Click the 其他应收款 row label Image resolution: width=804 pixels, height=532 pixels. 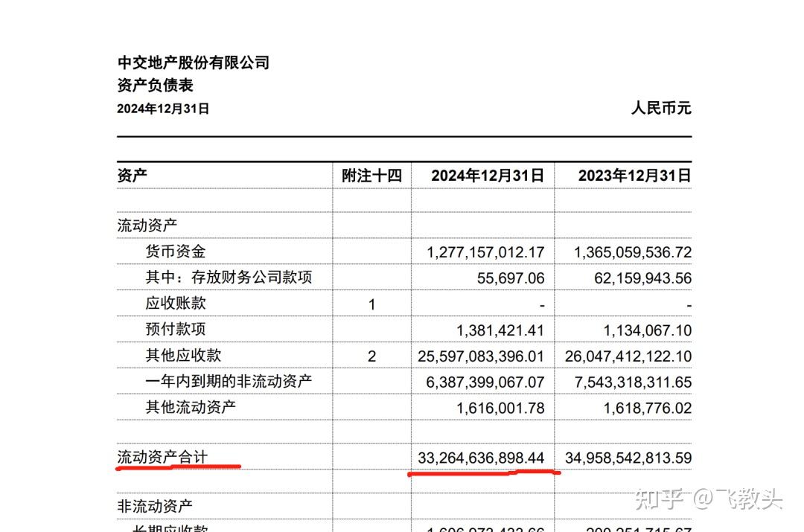[183, 355]
